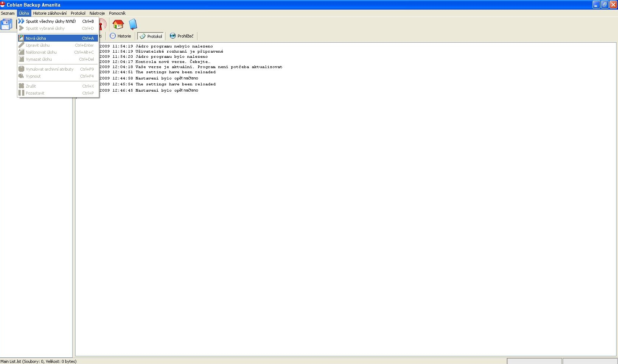Open the Nástroje menu
This screenshot has width=618, height=364.
(x=97, y=13)
